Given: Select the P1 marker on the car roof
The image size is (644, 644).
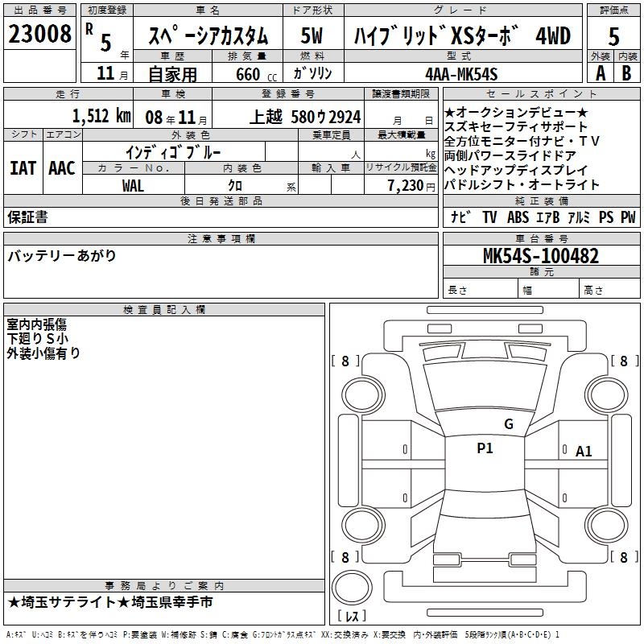Looking at the screenshot, I should click(x=485, y=448).
